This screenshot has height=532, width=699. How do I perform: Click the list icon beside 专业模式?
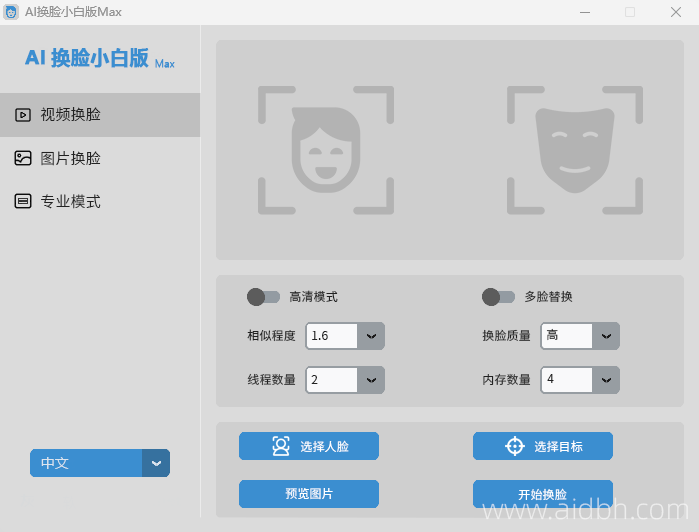click(x=22, y=201)
